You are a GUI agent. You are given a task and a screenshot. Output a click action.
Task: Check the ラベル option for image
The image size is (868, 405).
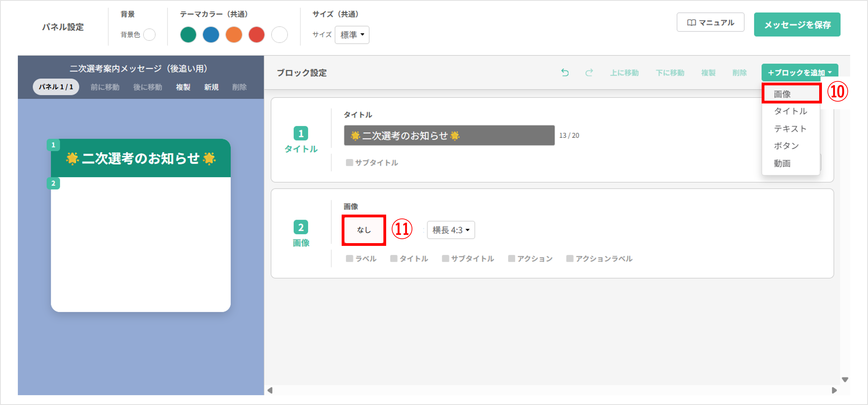(x=349, y=258)
